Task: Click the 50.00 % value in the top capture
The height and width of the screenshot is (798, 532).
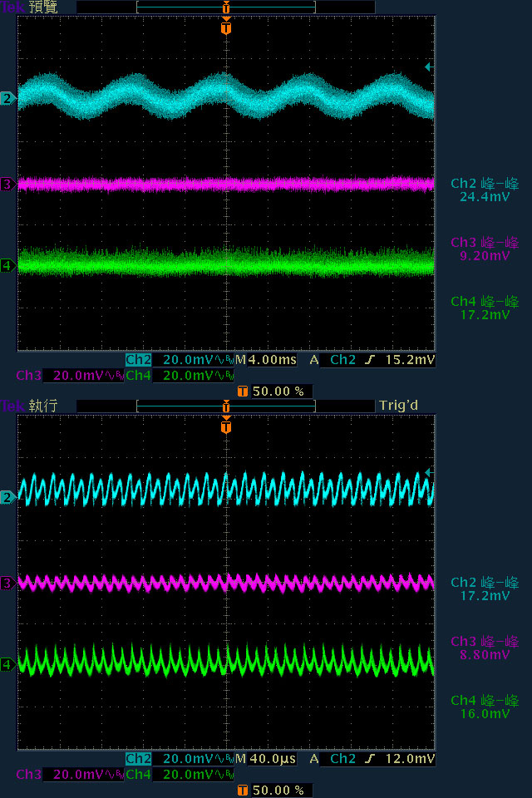Action: click(x=278, y=392)
